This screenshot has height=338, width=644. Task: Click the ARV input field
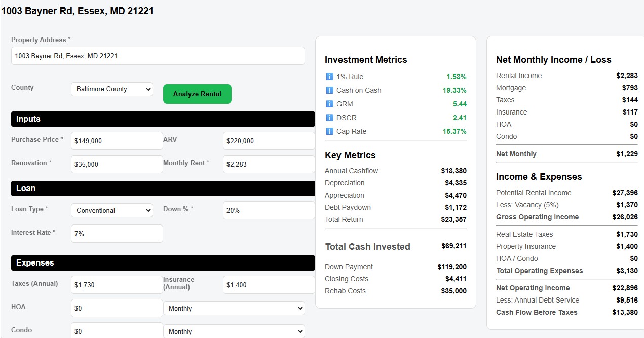(x=269, y=141)
